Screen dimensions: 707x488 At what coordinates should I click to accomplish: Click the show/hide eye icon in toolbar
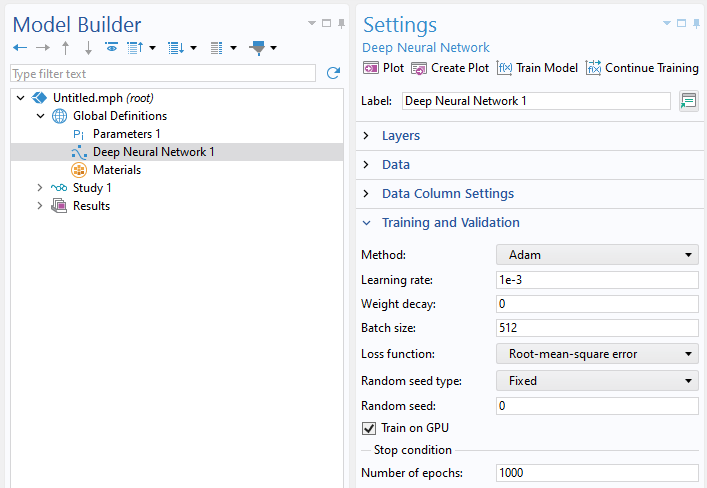(x=111, y=47)
